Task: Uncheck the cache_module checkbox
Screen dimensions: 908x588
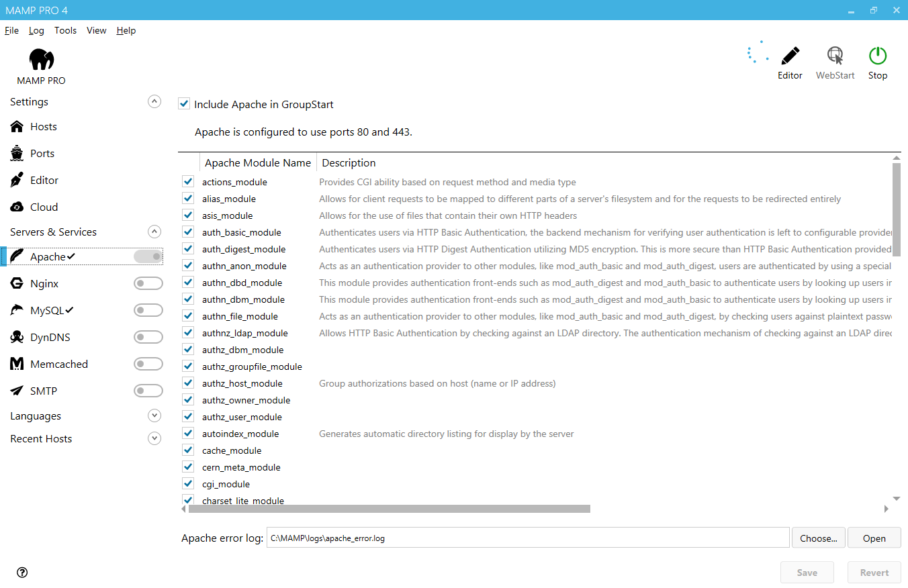Action: click(x=188, y=450)
